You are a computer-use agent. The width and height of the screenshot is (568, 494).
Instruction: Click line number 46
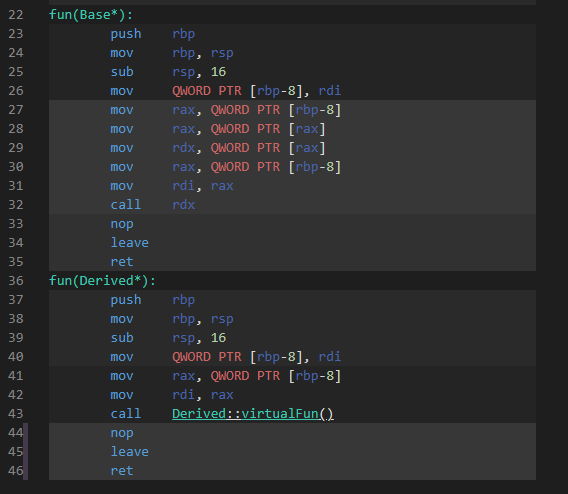(x=16, y=471)
